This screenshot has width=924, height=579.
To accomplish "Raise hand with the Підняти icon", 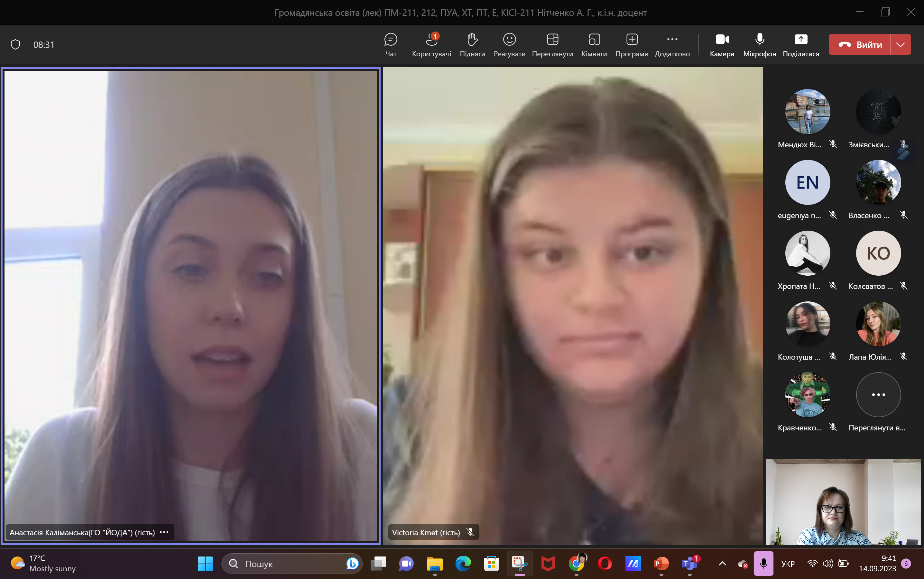I will coord(472,44).
